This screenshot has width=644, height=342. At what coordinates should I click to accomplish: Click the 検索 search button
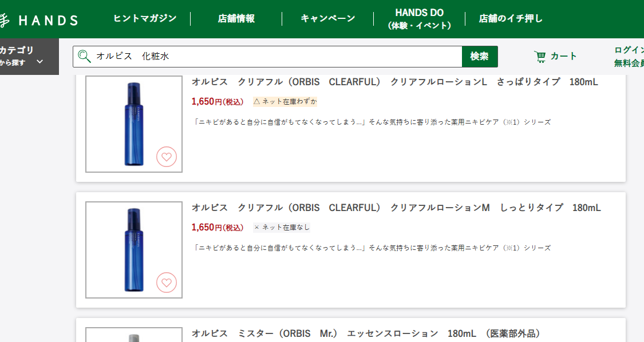pyautogui.click(x=480, y=56)
